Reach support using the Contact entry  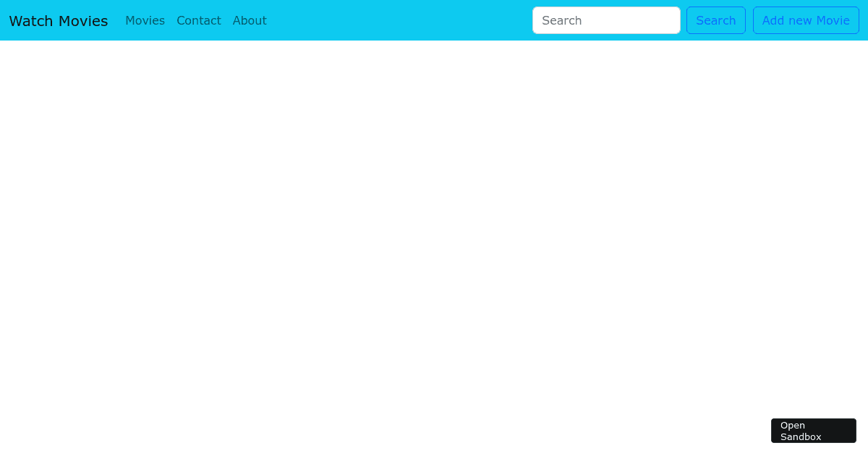click(x=199, y=20)
